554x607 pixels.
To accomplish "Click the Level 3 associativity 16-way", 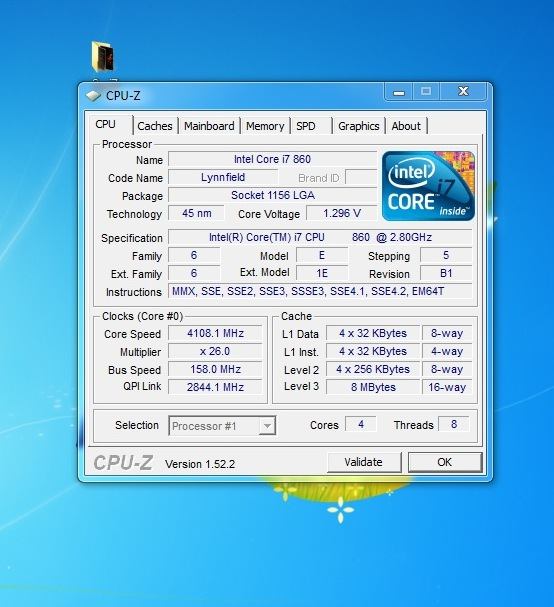I will (x=447, y=387).
